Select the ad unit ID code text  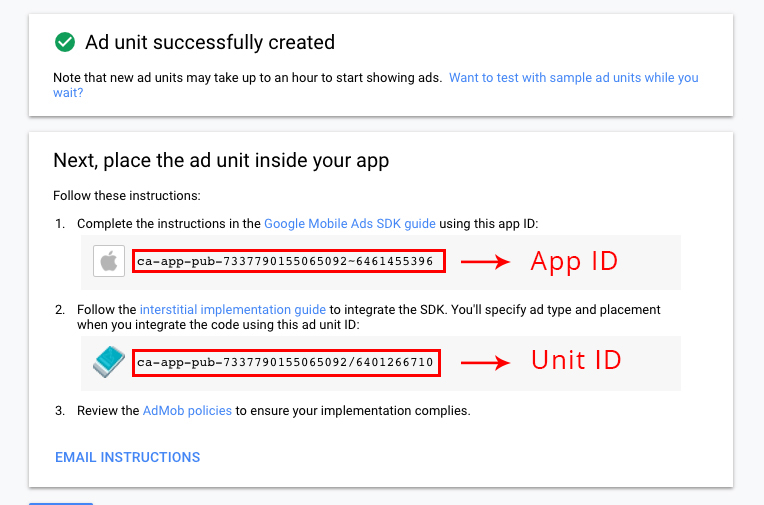[x=285, y=362]
